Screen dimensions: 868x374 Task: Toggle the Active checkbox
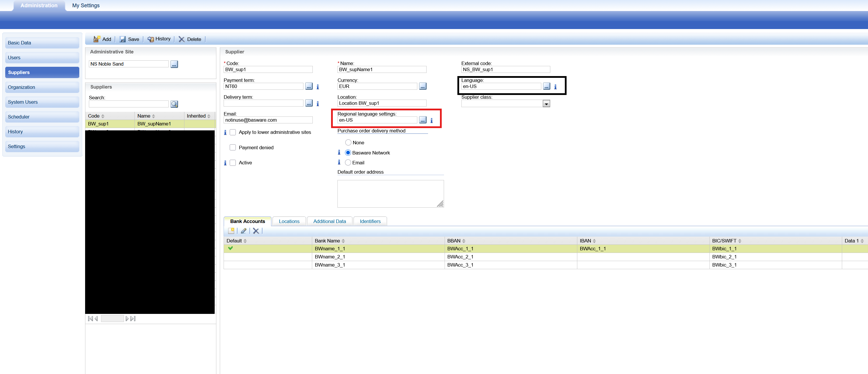pos(233,163)
